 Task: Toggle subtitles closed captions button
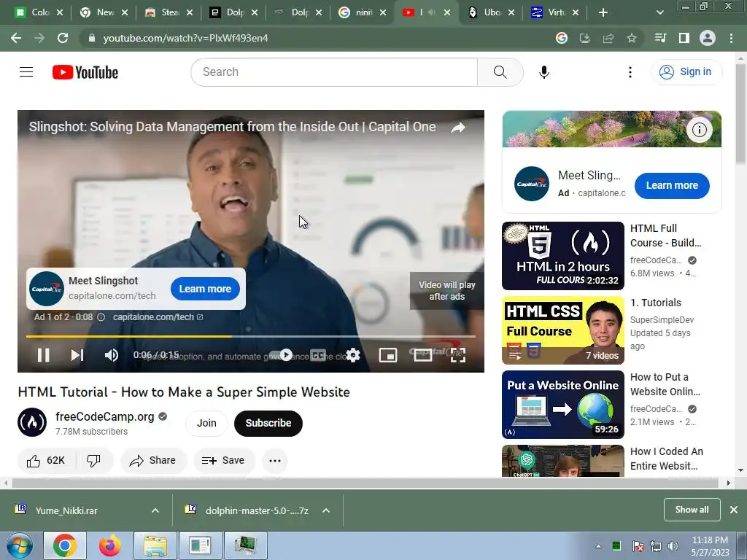pos(318,355)
